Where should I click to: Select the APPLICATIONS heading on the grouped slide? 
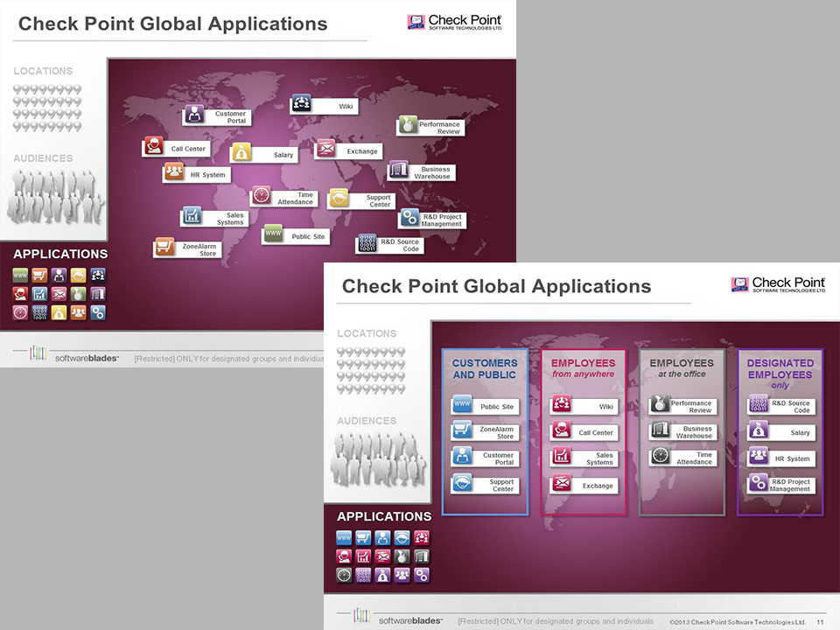384,516
